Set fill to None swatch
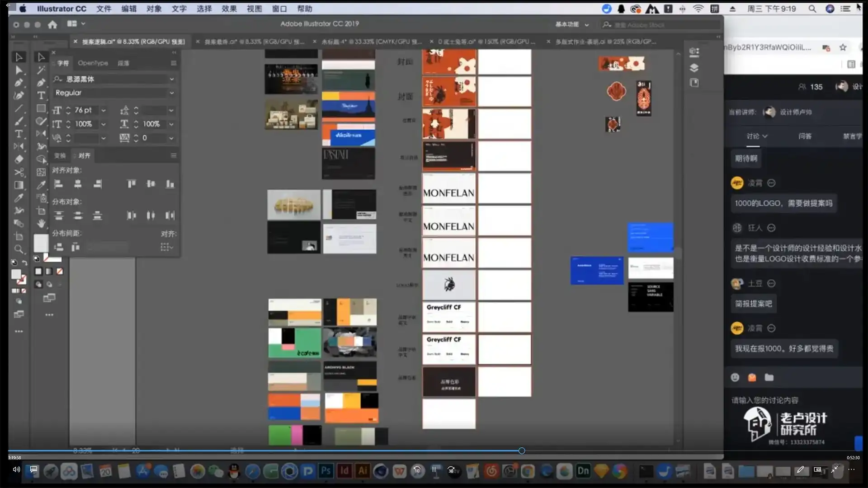This screenshot has width=868, height=488. coord(60,272)
